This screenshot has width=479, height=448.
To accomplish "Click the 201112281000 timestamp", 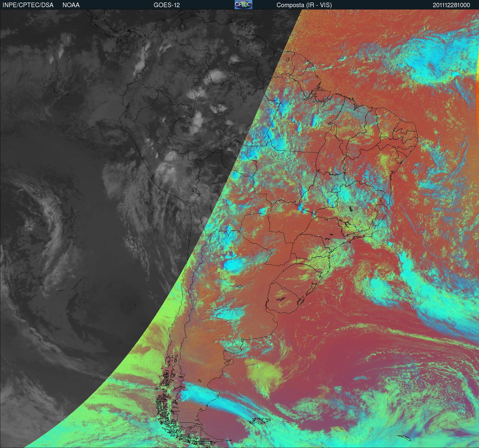I will [x=451, y=5].
